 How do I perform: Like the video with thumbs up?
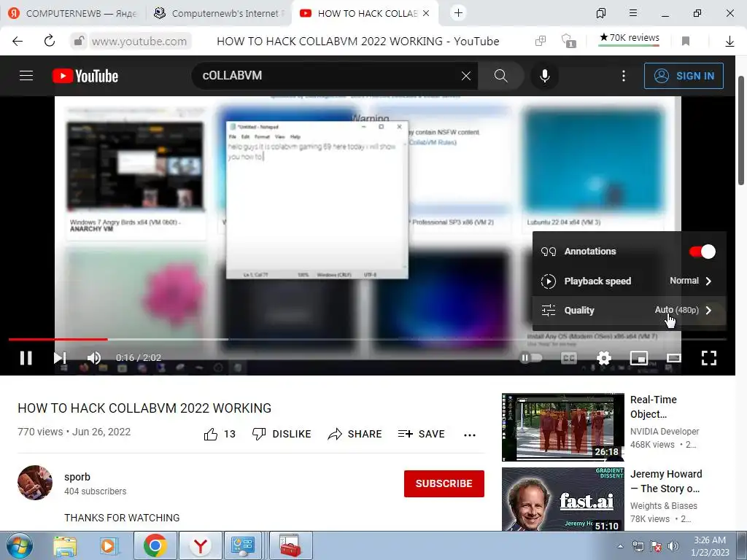pyautogui.click(x=220, y=434)
